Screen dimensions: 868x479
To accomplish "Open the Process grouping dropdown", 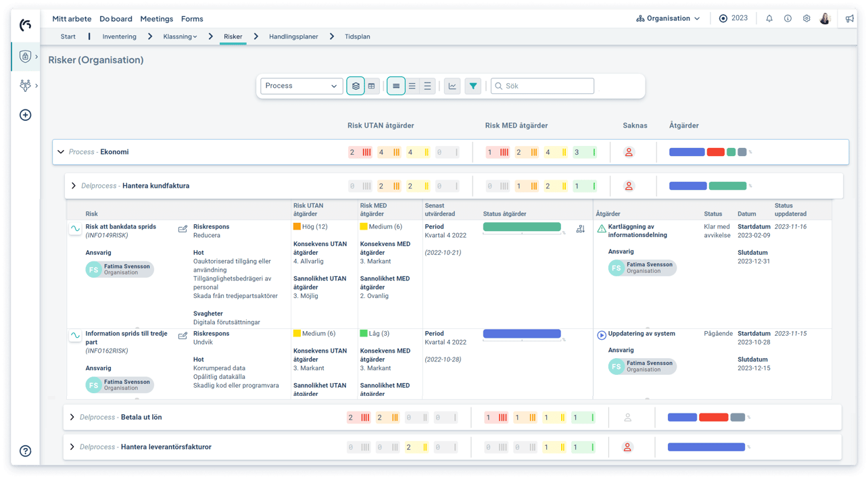I will tap(301, 86).
